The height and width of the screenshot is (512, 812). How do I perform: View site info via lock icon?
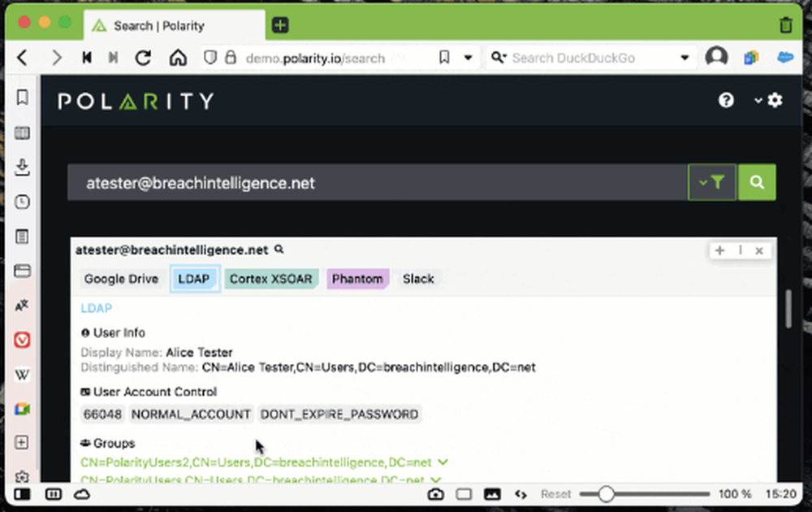coord(231,58)
